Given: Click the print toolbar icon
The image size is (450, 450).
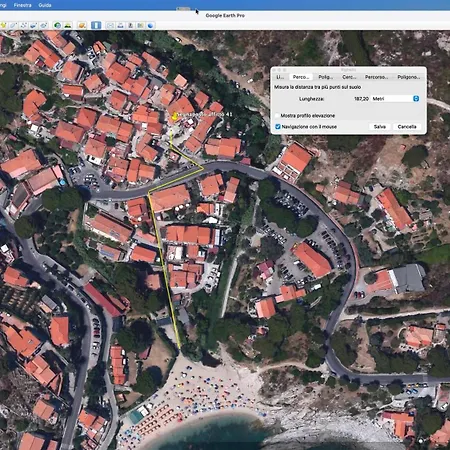Looking at the screenshot, I should (120, 25).
